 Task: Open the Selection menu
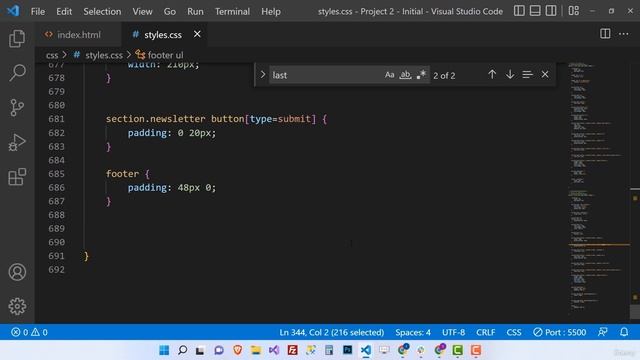pos(102,11)
